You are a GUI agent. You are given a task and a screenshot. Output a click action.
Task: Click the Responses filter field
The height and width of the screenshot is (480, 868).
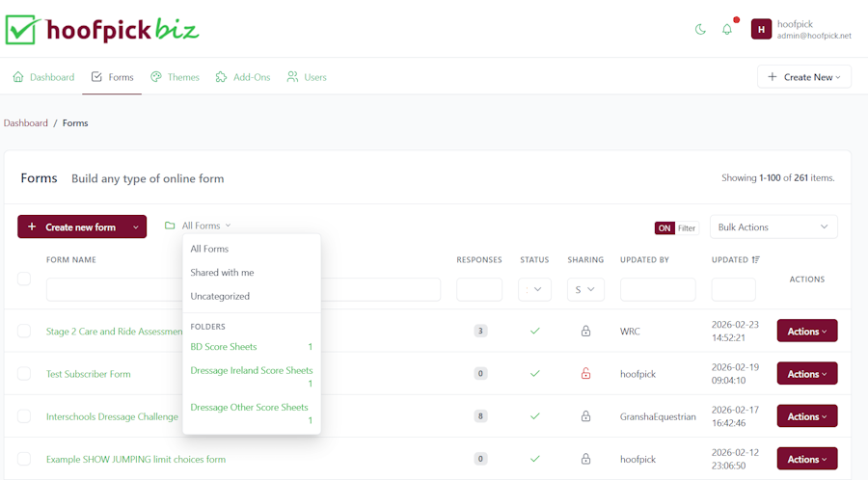[x=479, y=289]
